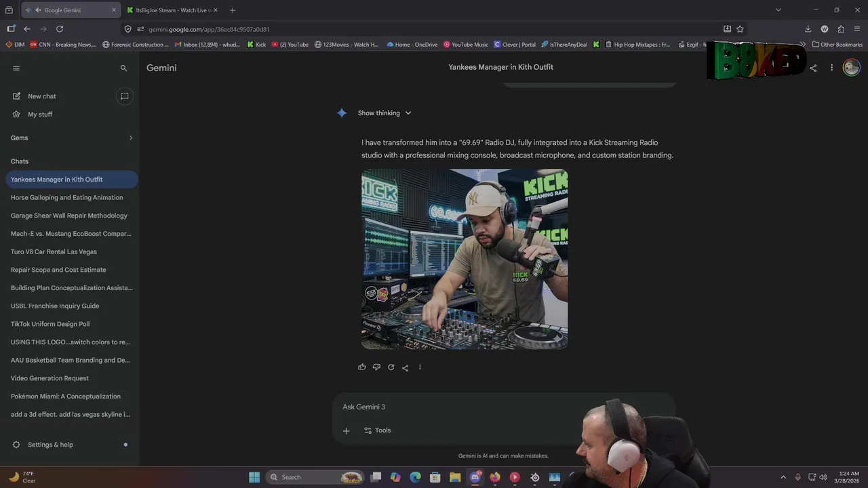Viewport: 868px width, 488px height.
Task: Open the Other Bookmarks folder
Action: [837, 45]
